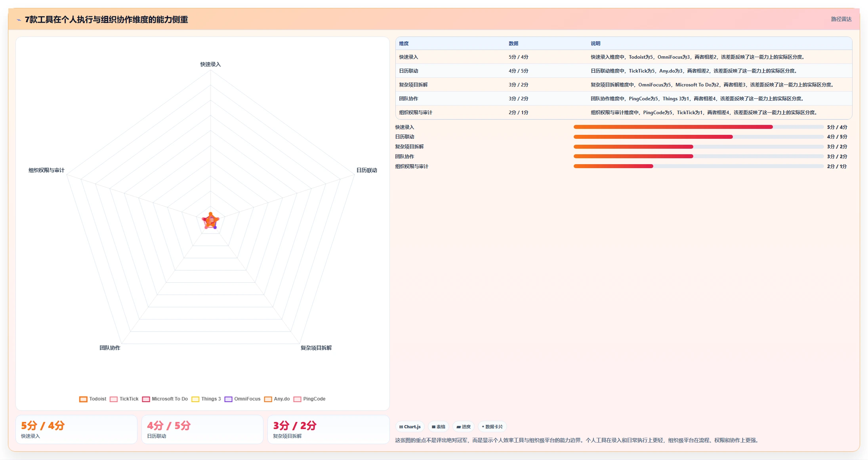Toggle the PingCode legend entry
Image resolution: width=868 pixels, height=460 pixels.
(309, 399)
